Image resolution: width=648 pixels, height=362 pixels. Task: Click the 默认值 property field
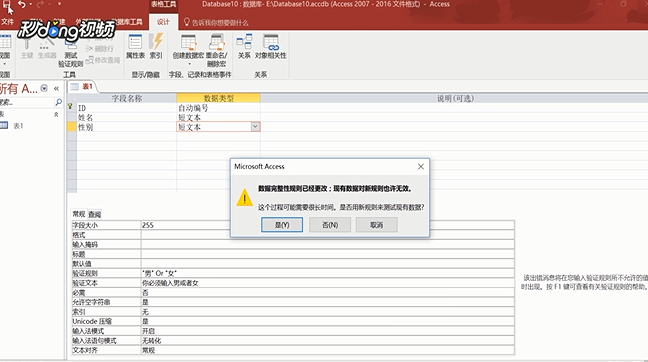click(328, 264)
